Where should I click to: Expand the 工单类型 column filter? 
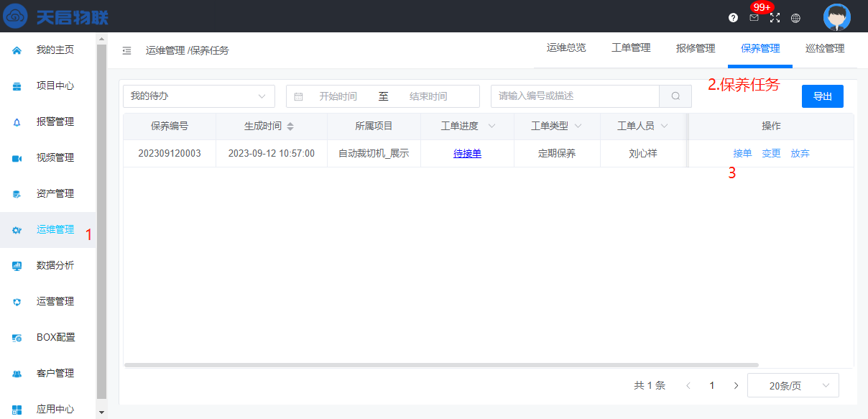click(578, 126)
